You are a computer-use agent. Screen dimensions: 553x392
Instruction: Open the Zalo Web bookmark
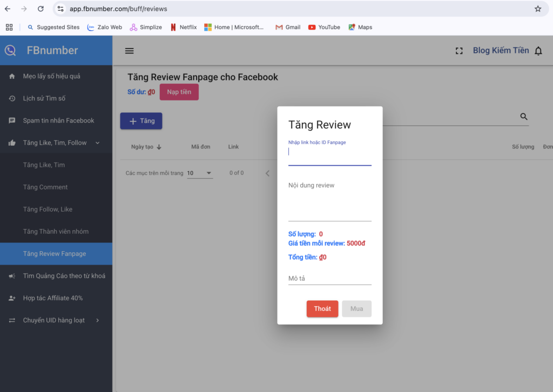pos(105,27)
